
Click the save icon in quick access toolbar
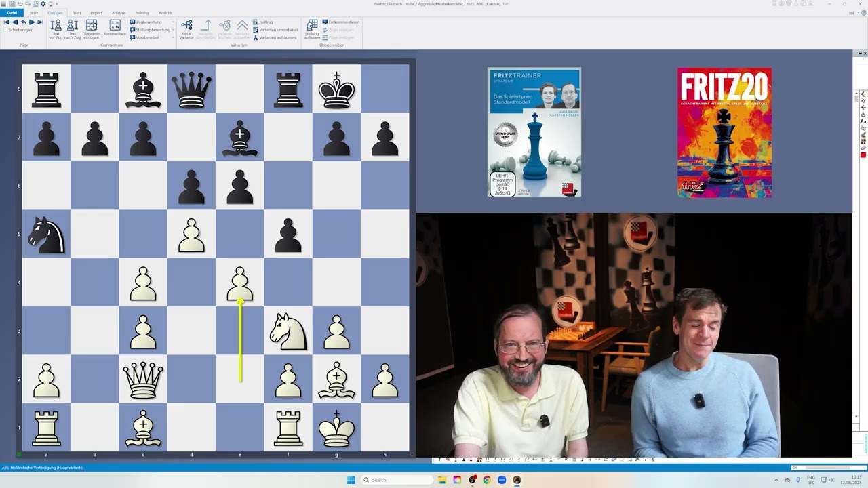[12, 3]
